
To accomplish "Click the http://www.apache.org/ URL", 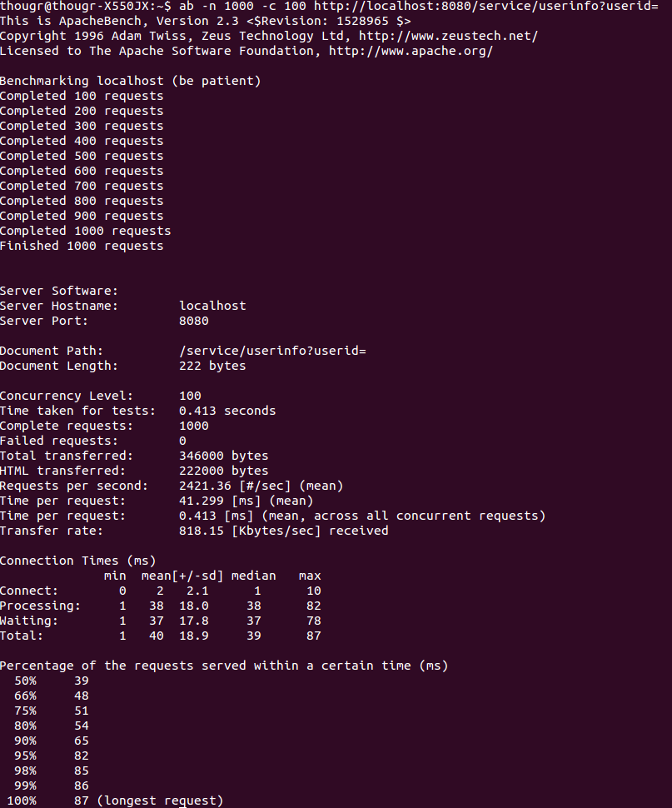I will [x=411, y=51].
